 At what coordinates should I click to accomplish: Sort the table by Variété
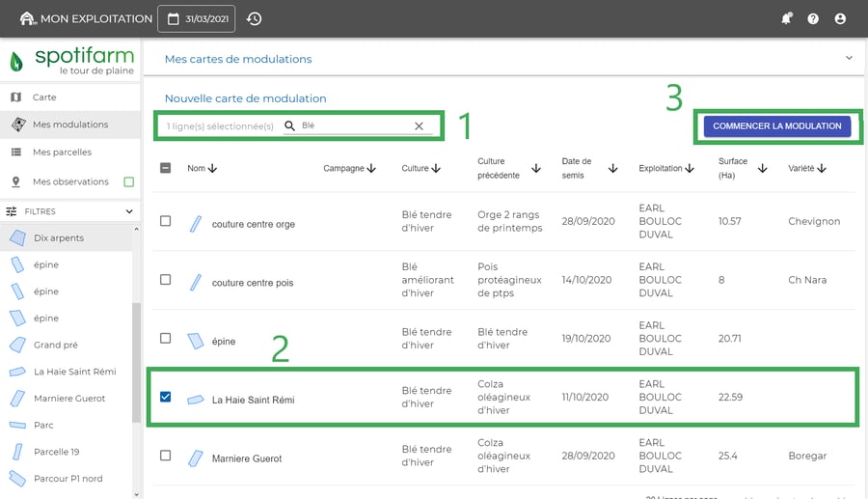(822, 168)
